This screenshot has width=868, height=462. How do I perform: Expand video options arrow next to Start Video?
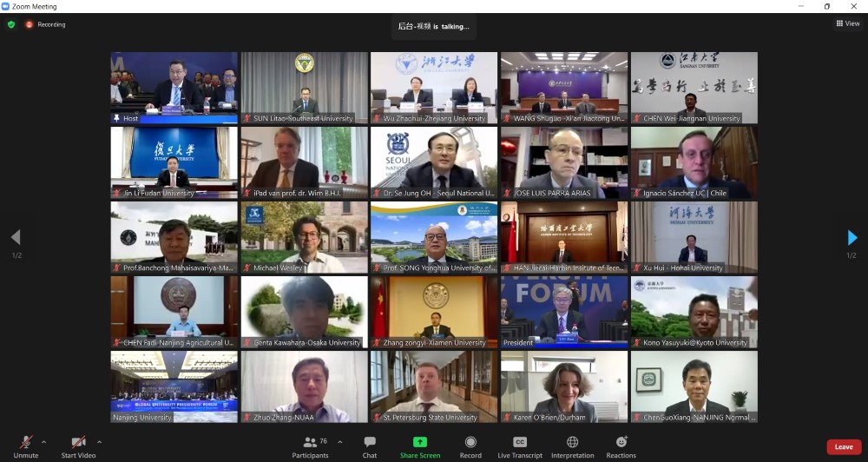tap(99, 441)
